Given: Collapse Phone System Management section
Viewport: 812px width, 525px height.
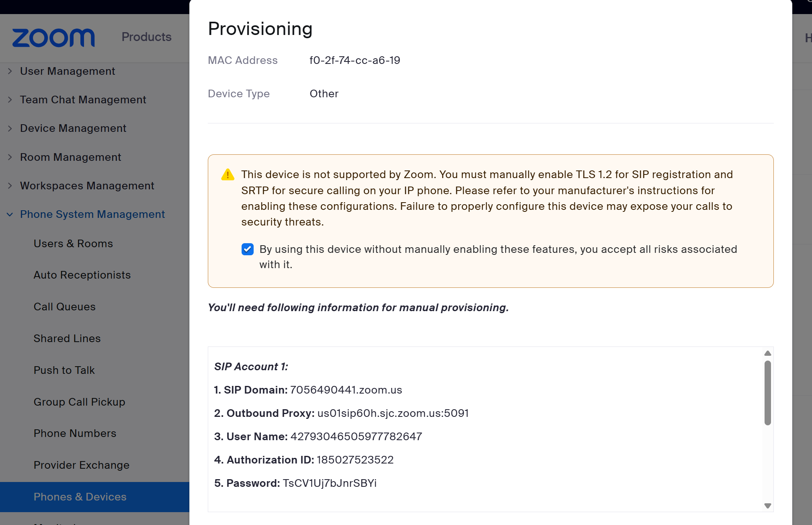Looking at the screenshot, I should (92, 214).
